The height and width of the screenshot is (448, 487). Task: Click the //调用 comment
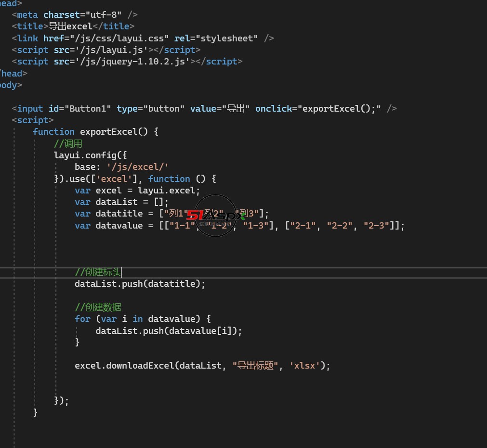coord(68,144)
